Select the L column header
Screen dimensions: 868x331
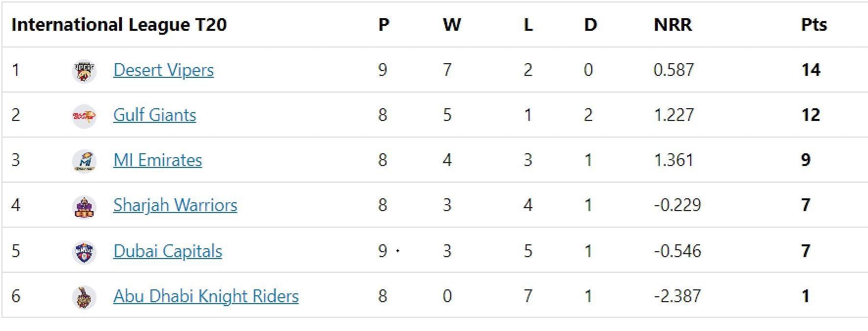coord(528,24)
